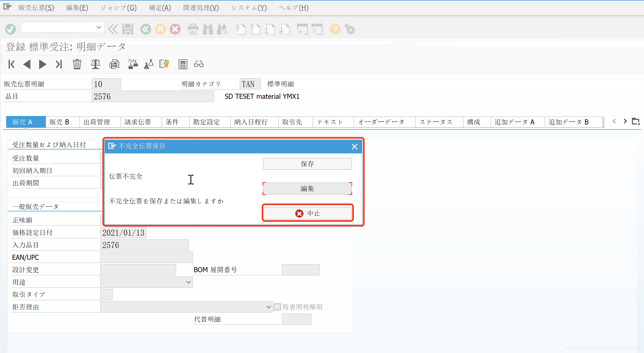Viewport: 644px width, 353px height.
Task: Click the Save diskette icon in toolbar
Action: coord(128,29)
